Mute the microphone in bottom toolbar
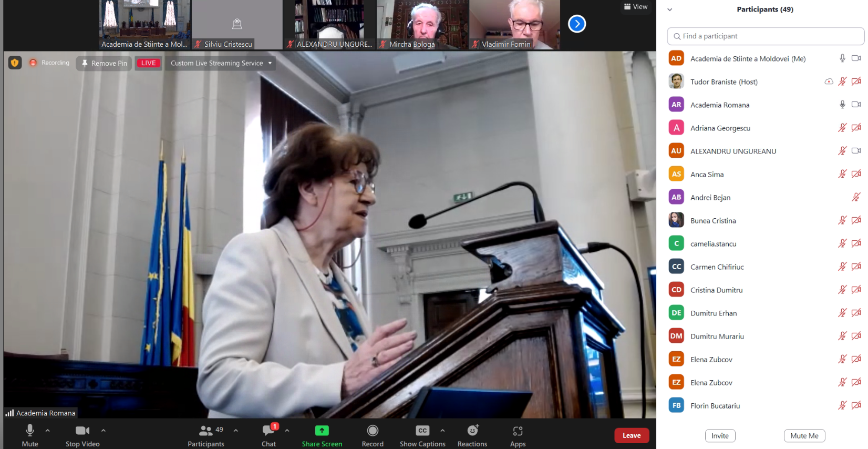This screenshot has height=449, width=868. pyautogui.click(x=30, y=431)
